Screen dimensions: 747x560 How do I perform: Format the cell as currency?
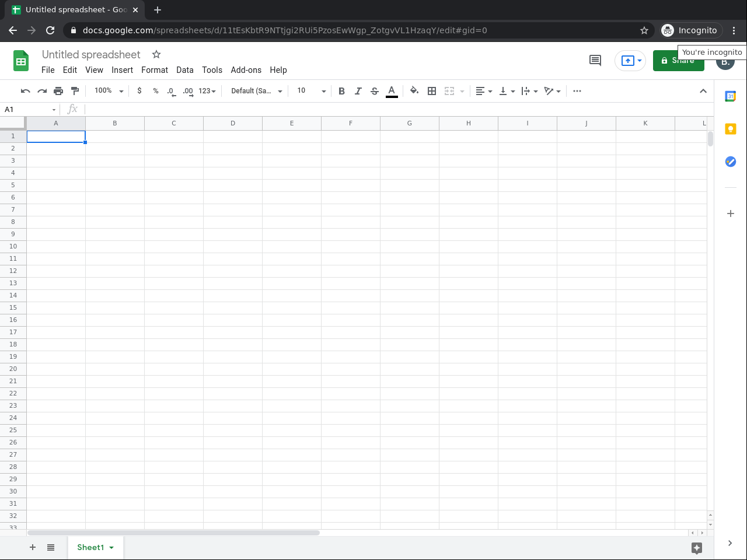click(x=139, y=91)
